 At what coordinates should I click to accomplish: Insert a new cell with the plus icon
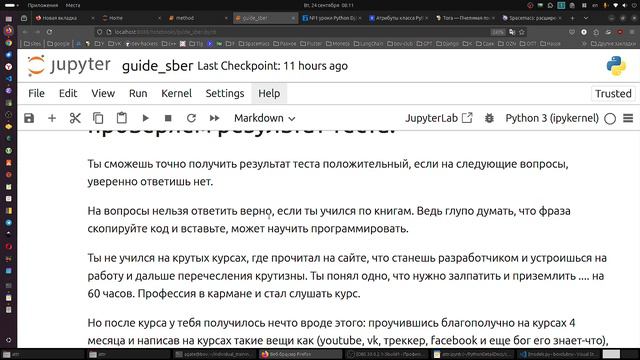[52, 118]
